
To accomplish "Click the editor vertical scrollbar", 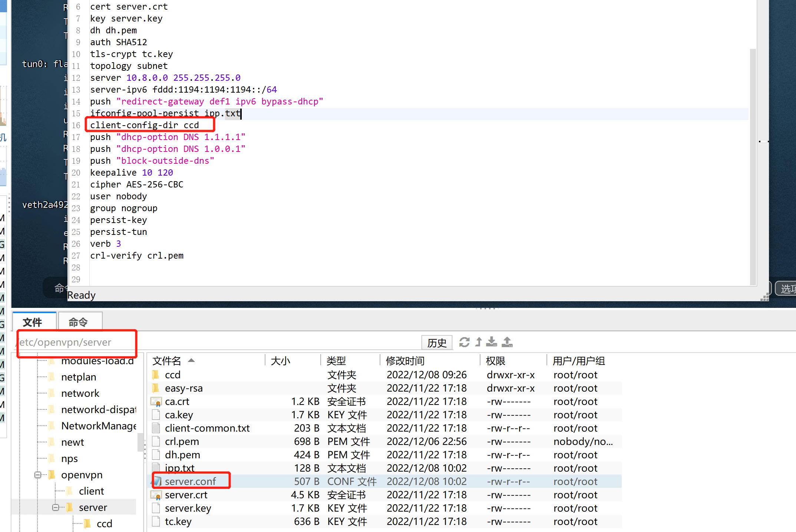I will 753,167.
